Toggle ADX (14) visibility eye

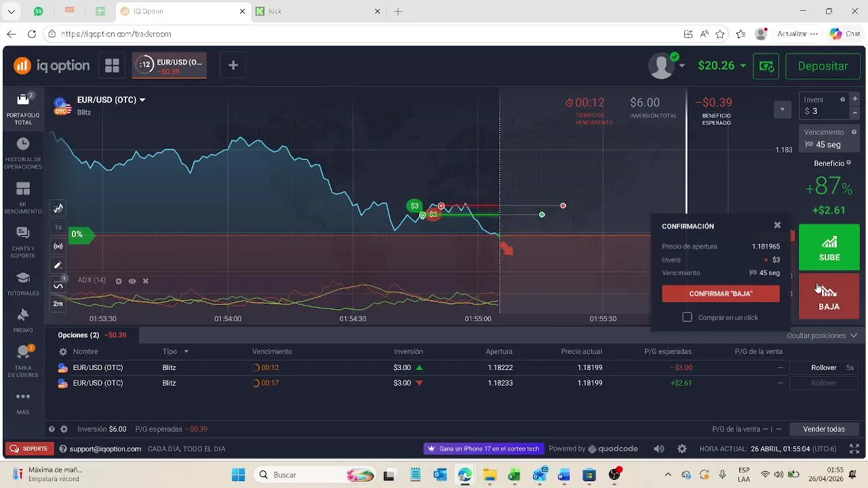point(132,281)
